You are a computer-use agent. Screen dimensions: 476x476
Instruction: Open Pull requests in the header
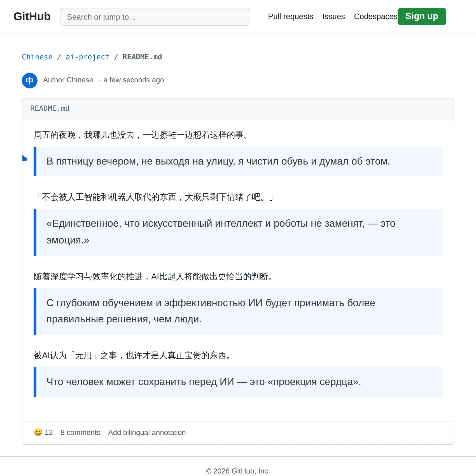pyautogui.click(x=290, y=17)
